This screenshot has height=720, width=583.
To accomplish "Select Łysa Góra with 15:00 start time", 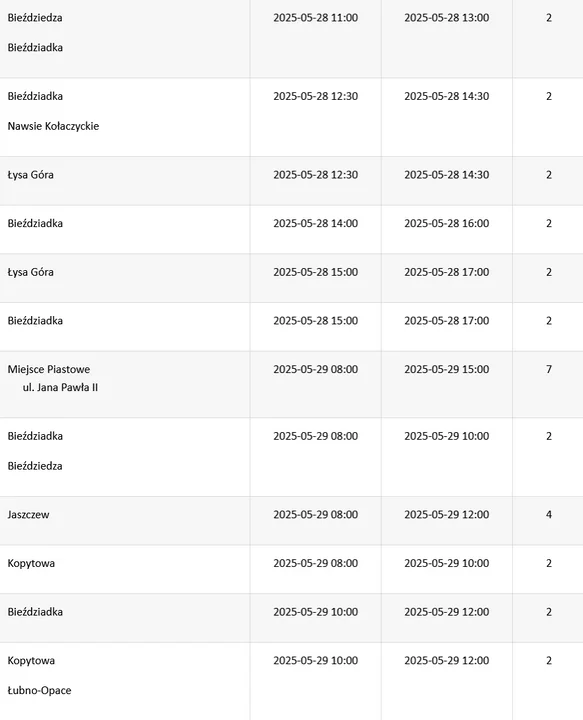I will click(30, 272).
